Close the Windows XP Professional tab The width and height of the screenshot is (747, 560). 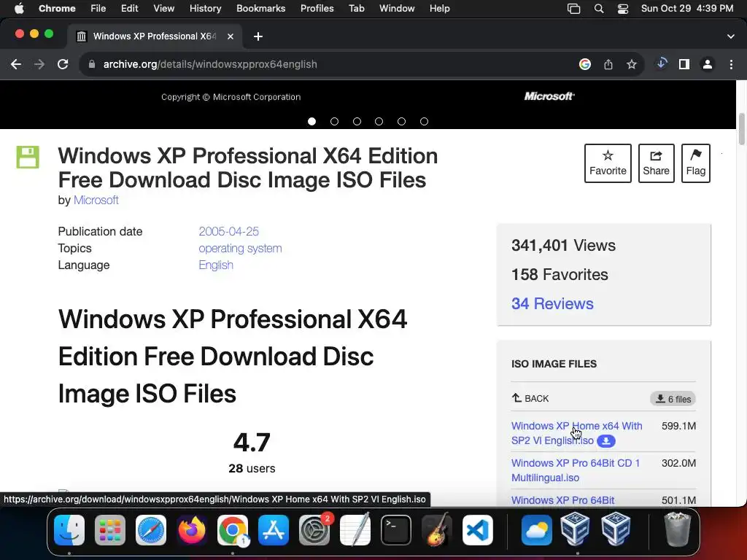(x=230, y=36)
